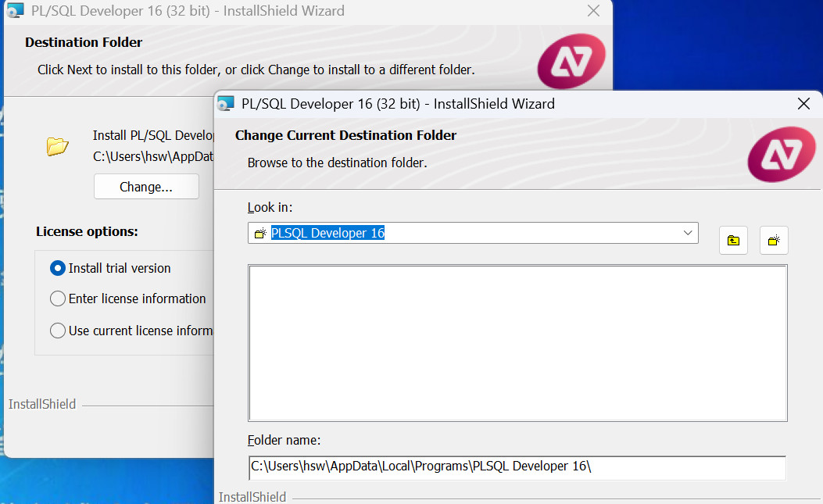Screen dimensions: 823x504
Task: Click the magenta logo in Destination Folder window
Action: pos(571,61)
